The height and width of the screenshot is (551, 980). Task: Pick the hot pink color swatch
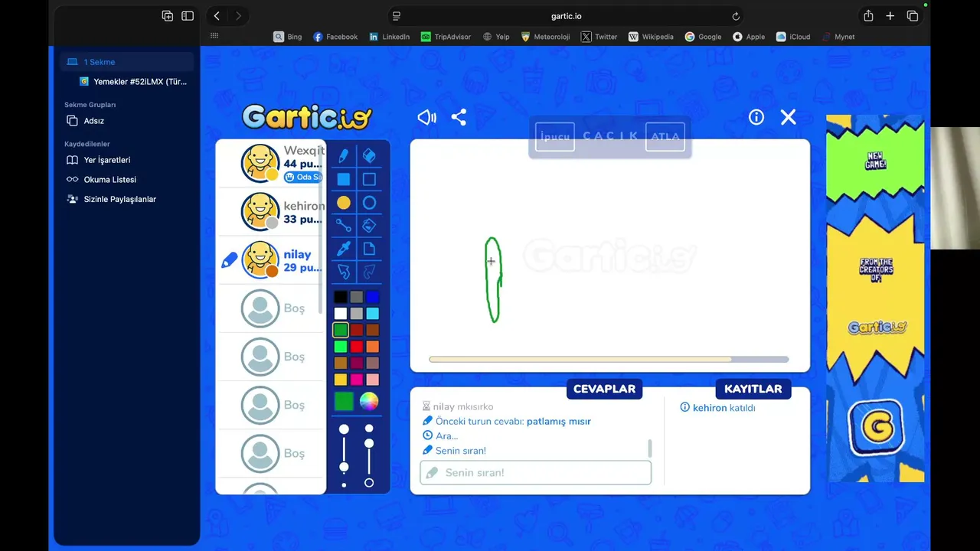coord(357,380)
